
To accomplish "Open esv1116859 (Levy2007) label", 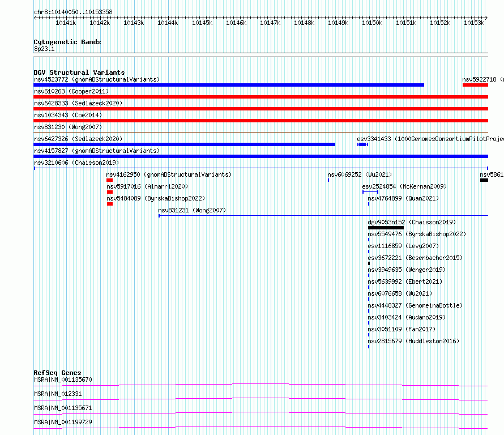I will tap(403, 246).
